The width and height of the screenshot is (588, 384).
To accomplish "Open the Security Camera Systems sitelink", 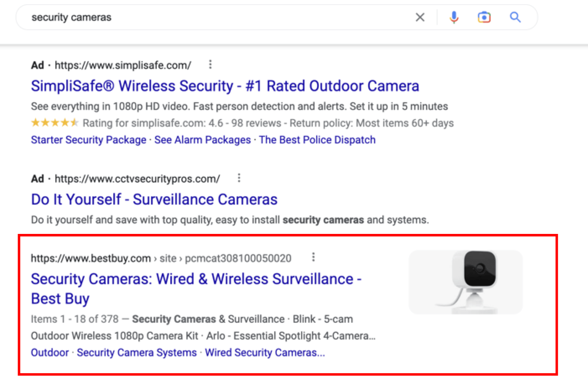I will (x=137, y=353).
